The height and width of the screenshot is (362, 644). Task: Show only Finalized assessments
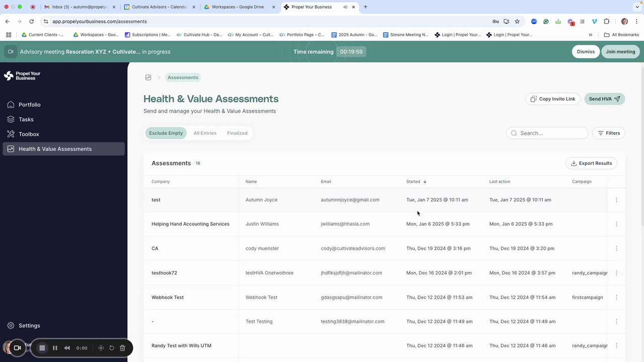[x=237, y=133]
